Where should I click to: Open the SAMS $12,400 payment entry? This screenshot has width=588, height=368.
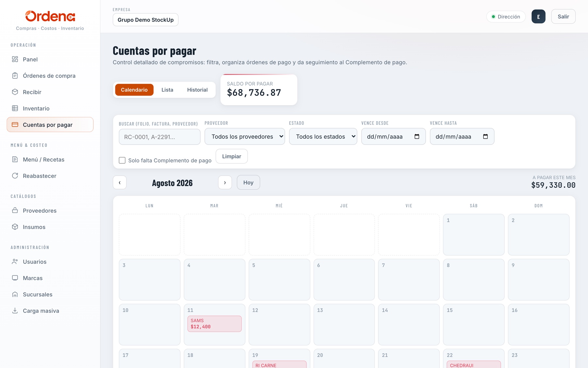click(x=215, y=324)
